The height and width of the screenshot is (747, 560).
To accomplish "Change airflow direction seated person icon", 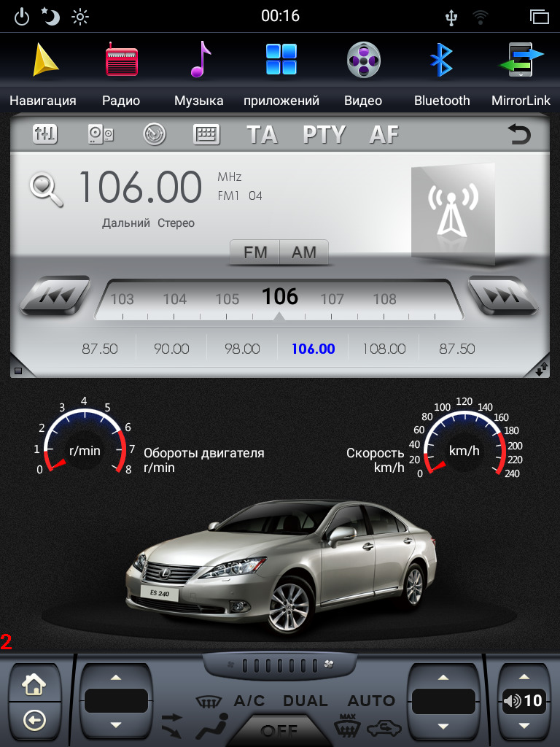I will [212, 726].
